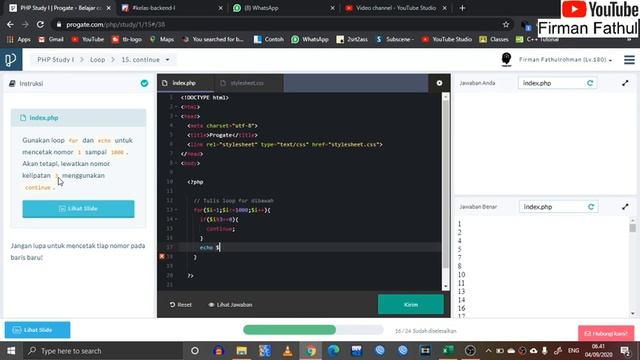
Task: Open a new browser tab
Action: (462, 8)
